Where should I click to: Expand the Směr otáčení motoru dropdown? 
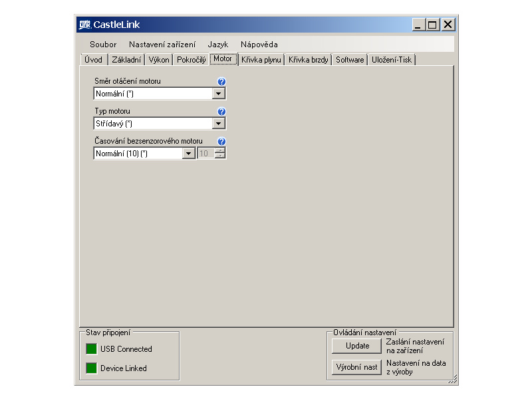pos(219,94)
